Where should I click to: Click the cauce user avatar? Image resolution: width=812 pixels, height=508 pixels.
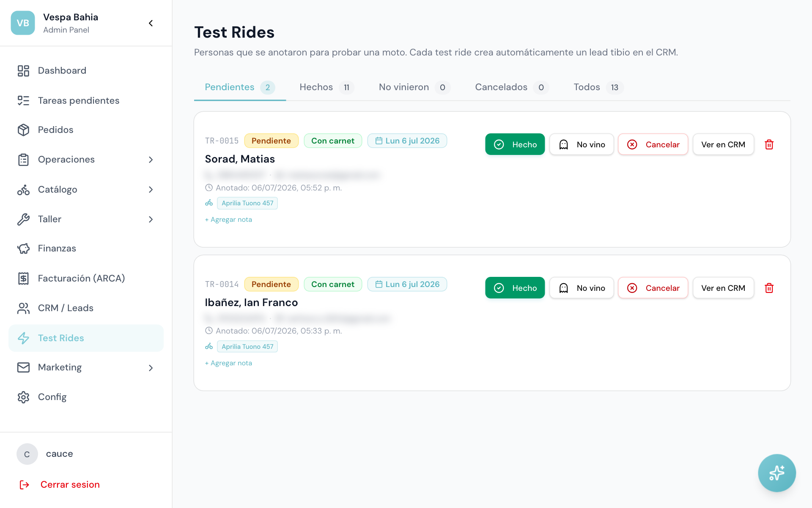[27, 454]
